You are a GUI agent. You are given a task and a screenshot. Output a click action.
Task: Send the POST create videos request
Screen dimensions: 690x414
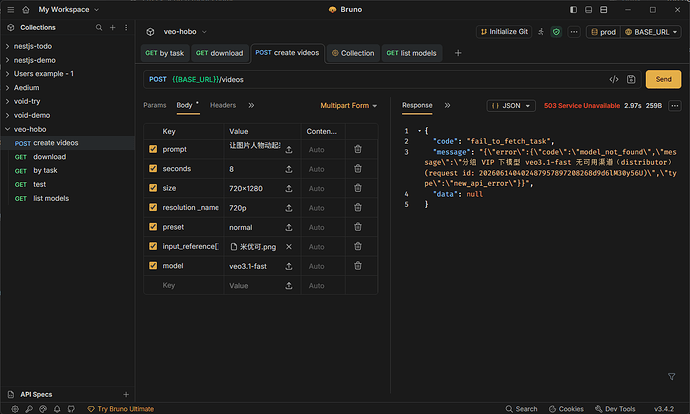pyautogui.click(x=663, y=79)
